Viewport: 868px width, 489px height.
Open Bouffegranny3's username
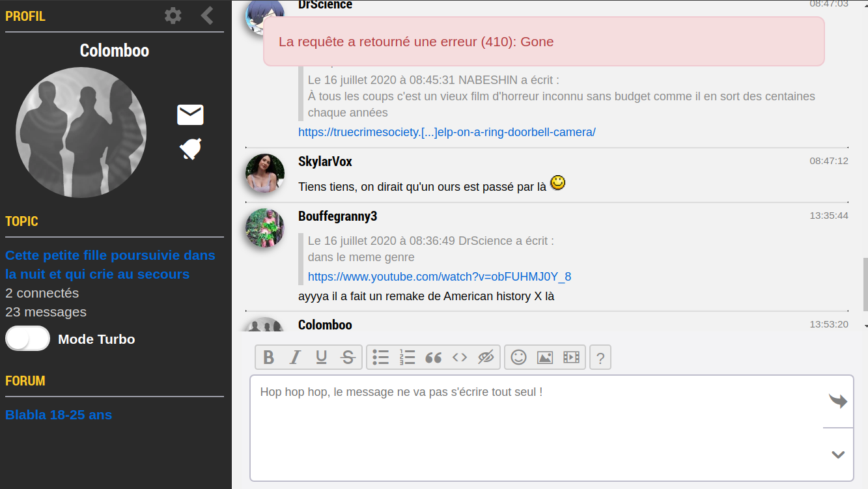337,216
